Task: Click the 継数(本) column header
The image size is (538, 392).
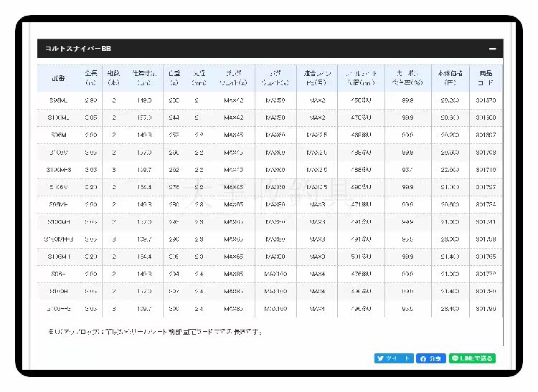Action: point(113,78)
